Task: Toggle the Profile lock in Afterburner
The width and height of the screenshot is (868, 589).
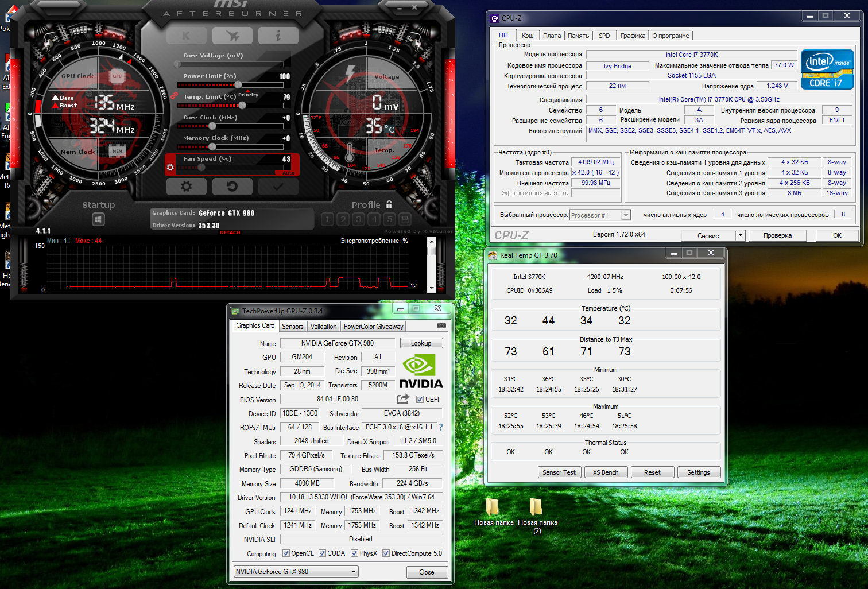Action: pos(389,204)
